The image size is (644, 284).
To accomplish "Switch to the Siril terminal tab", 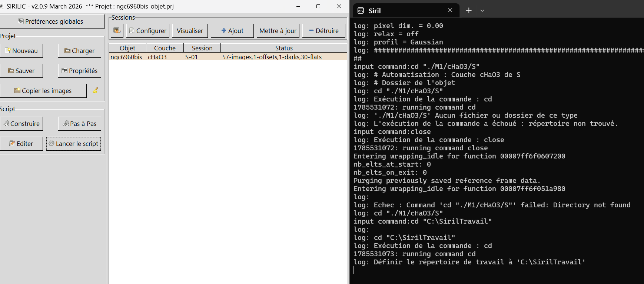I will [x=406, y=10].
